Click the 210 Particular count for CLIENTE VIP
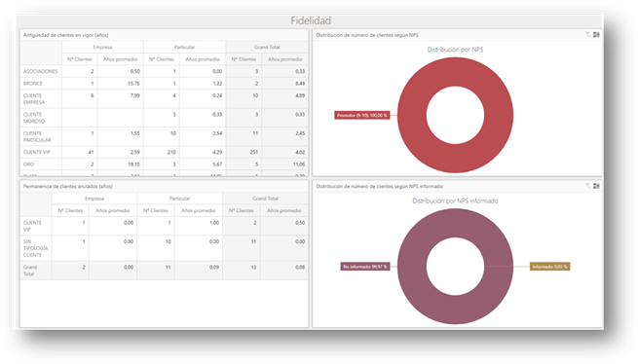The image size is (638, 364). click(171, 152)
